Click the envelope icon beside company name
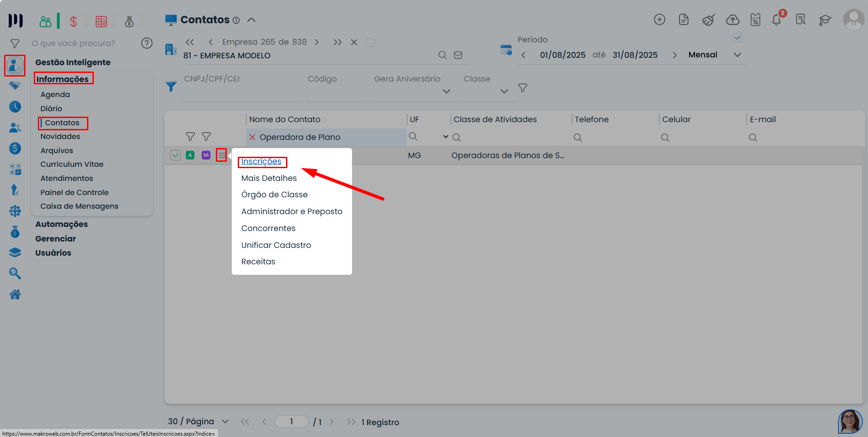 pyautogui.click(x=458, y=55)
